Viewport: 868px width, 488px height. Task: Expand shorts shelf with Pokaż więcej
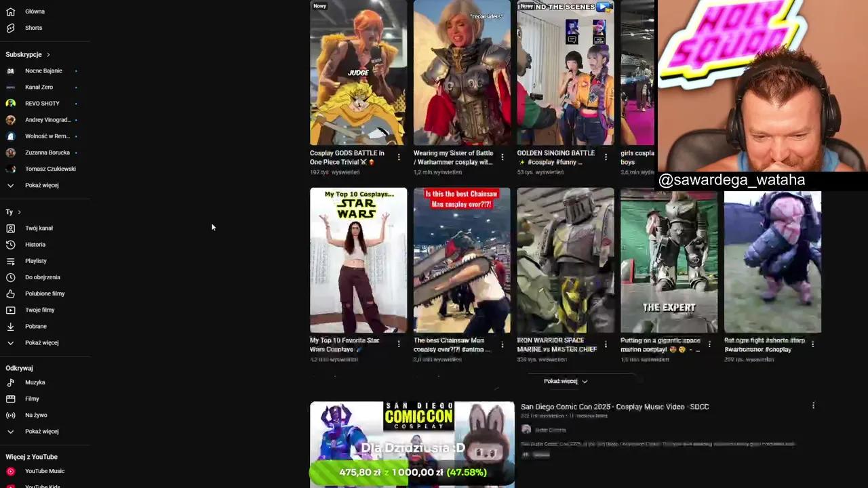[x=566, y=381]
